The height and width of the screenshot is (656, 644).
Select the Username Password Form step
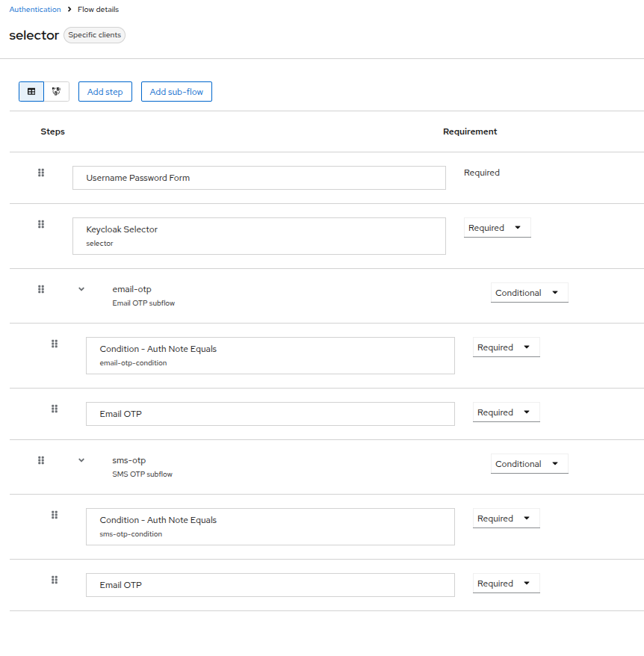pos(258,178)
